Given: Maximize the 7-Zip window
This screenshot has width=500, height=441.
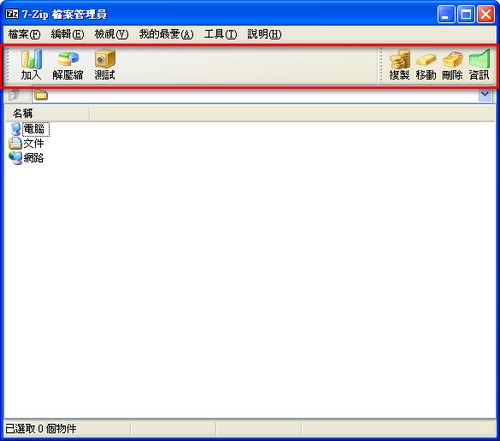Looking at the screenshot, I should pos(466,14).
